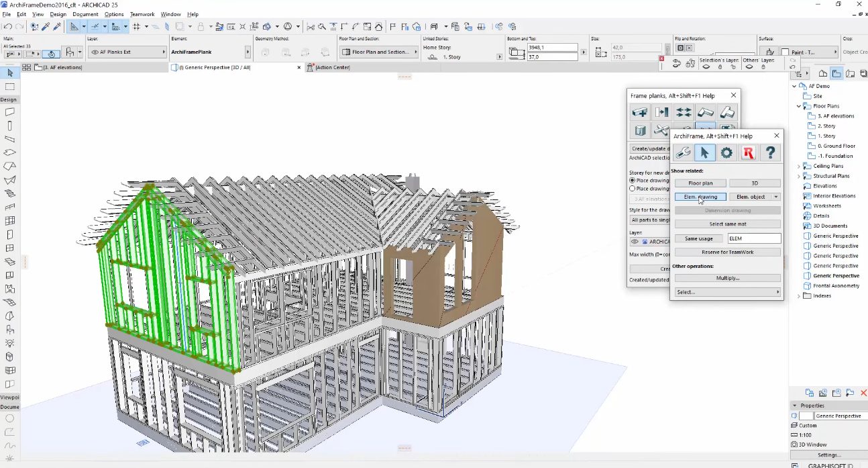This screenshot has height=468, width=868.
Task: Click the grid snap icon in toolbar
Action: click(x=136, y=27)
